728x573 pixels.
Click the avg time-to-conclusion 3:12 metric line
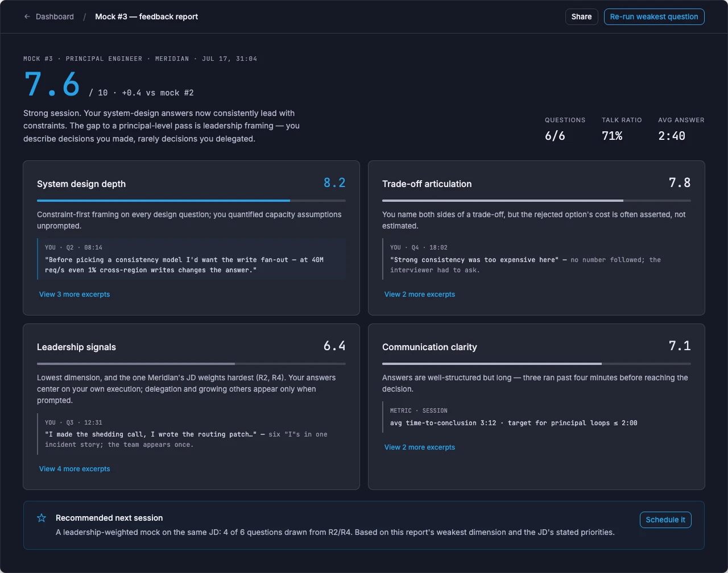click(x=514, y=423)
